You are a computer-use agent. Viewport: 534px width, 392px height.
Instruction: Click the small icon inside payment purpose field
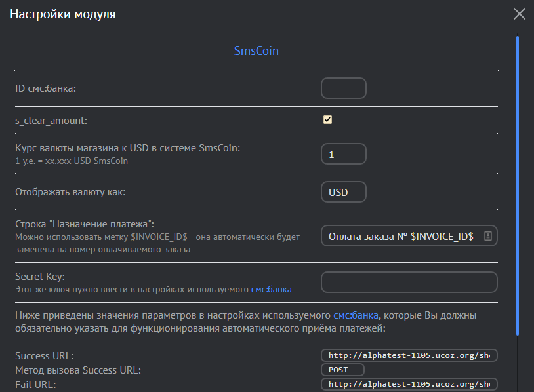click(487, 237)
